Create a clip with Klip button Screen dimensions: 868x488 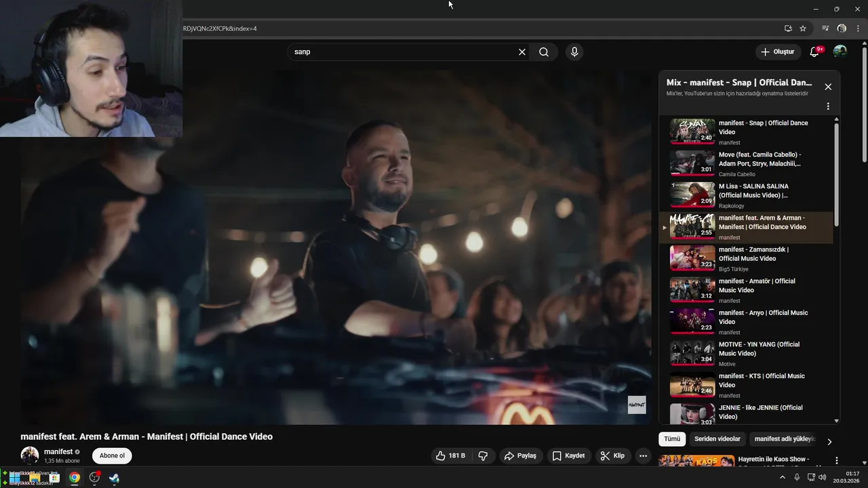click(612, 455)
